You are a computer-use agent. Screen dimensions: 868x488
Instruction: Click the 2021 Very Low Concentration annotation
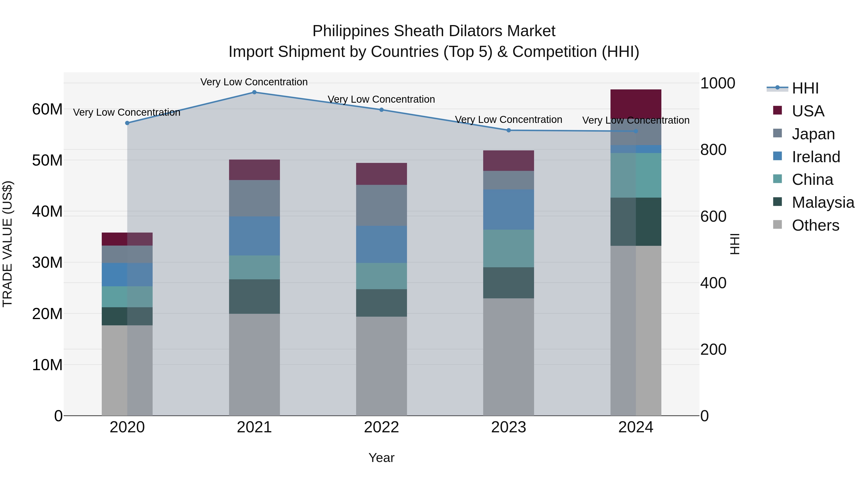254,82
